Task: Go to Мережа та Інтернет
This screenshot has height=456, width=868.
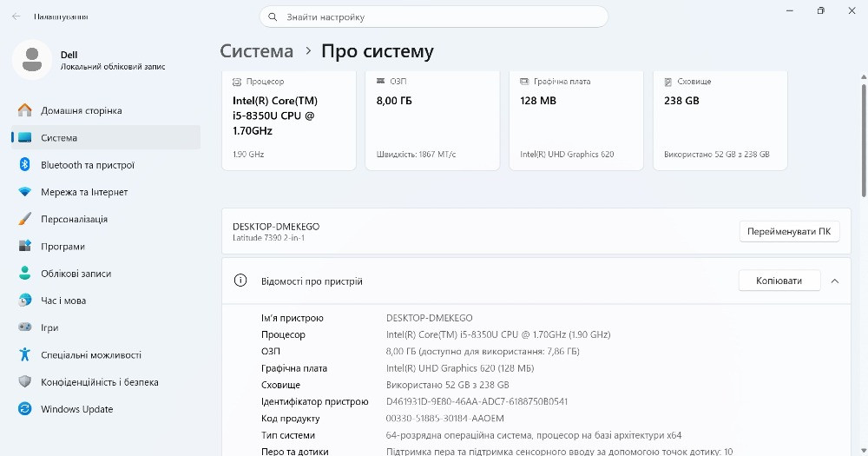Action: pos(106,192)
